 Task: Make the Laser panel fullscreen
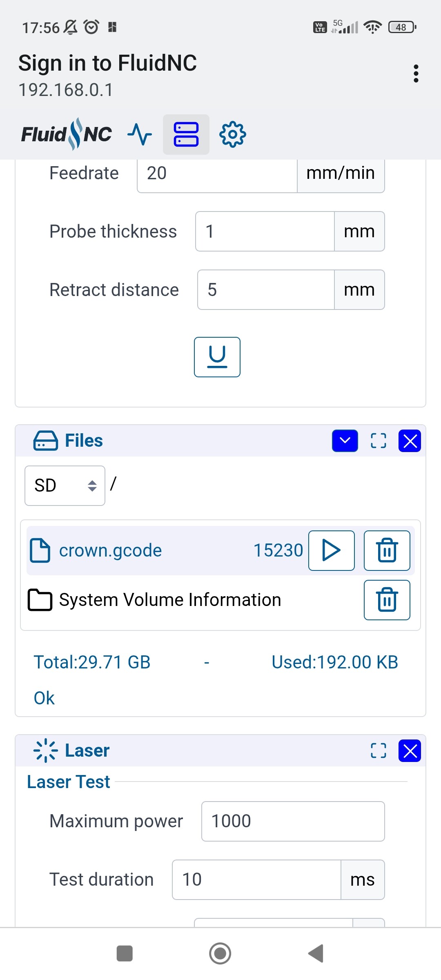(x=378, y=751)
